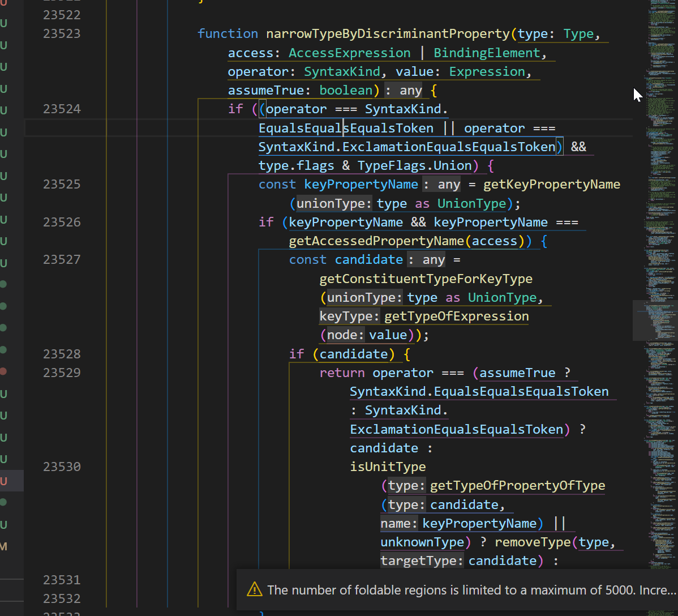The height and width of the screenshot is (616, 678).
Task: Click line number 23522 to select that line
Action: tap(62, 14)
